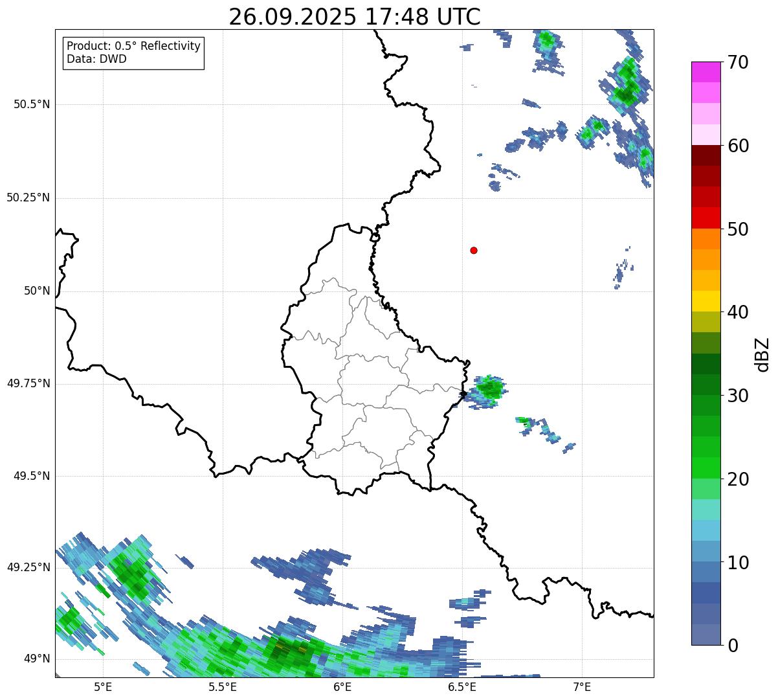The width and height of the screenshot is (778, 700).
Task: Click the yellow colorbar segment at 40
Action: pos(706,302)
